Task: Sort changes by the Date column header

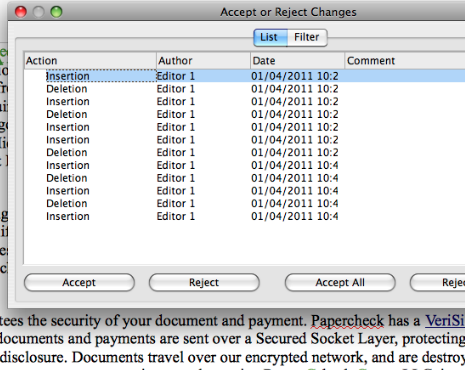Action: coord(297,61)
